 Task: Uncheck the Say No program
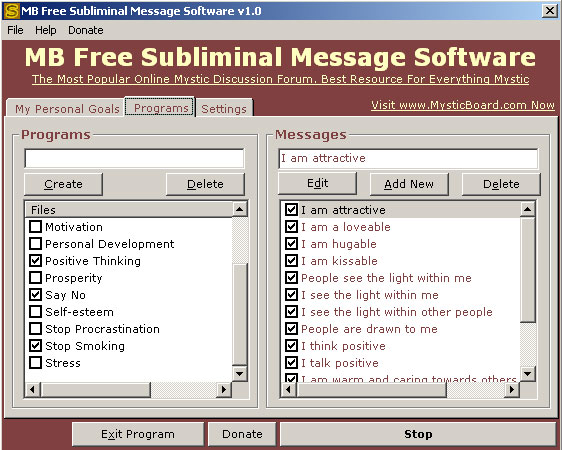pos(35,295)
